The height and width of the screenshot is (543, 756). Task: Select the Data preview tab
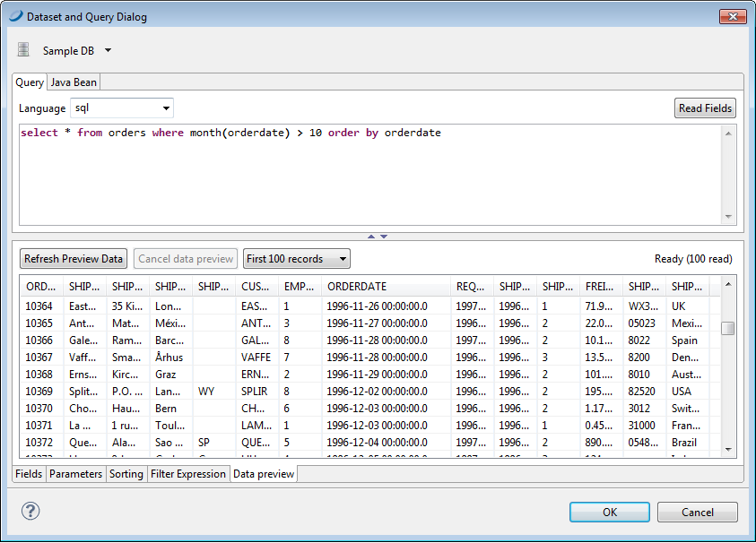(x=264, y=474)
